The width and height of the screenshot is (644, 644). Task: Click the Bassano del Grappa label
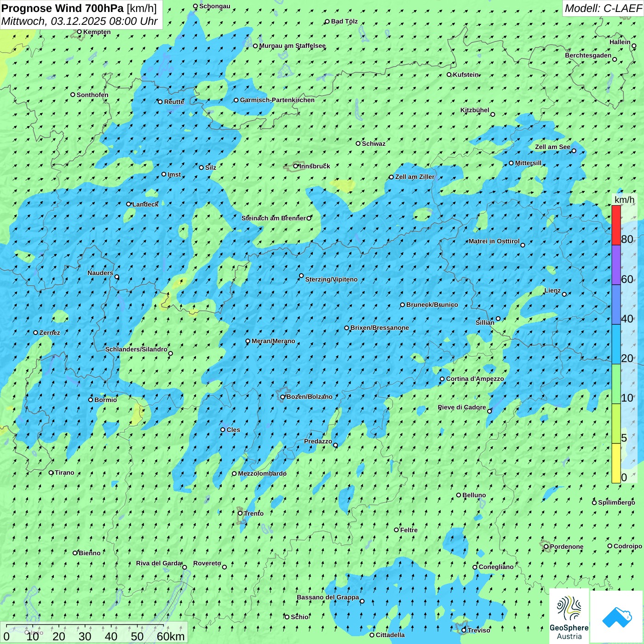[x=328, y=597]
